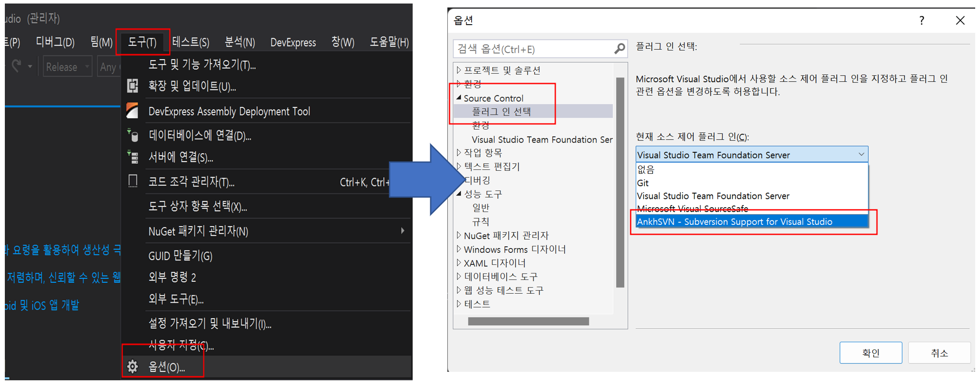The width and height of the screenshot is (980, 385).
Task: Open the 디버그(D) menu
Action: point(55,42)
